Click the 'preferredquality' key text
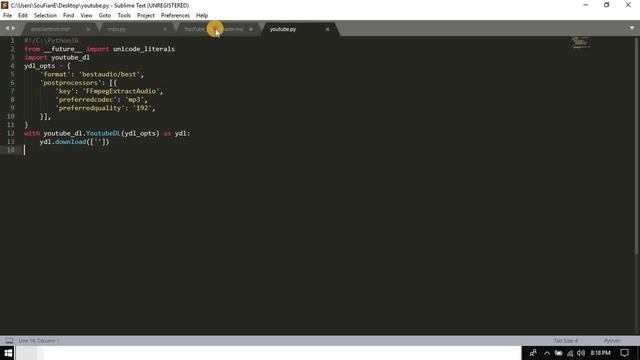The width and height of the screenshot is (640, 360). click(90, 108)
